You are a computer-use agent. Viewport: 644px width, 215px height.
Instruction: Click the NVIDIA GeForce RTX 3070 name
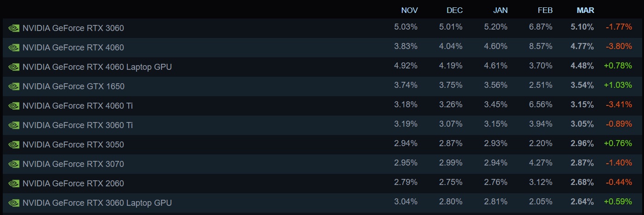(x=73, y=164)
